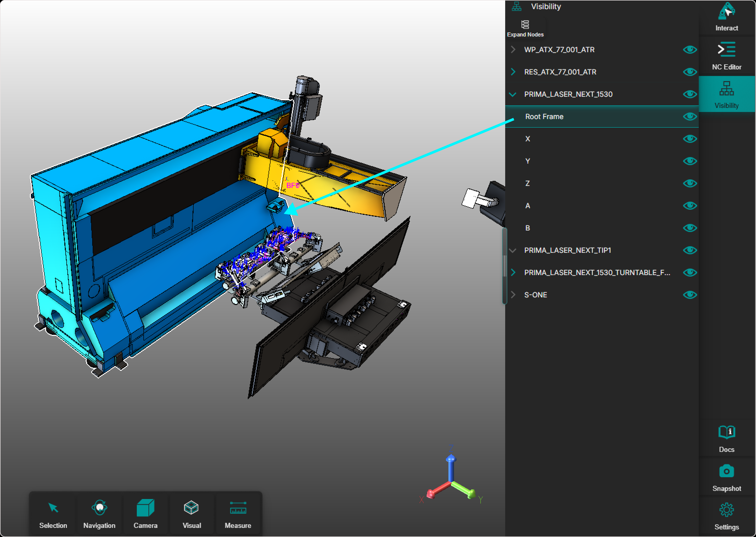Image resolution: width=756 pixels, height=537 pixels.
Task: Toggle visibility of WP_ATX_77_001_ATR
Action: 690,50
